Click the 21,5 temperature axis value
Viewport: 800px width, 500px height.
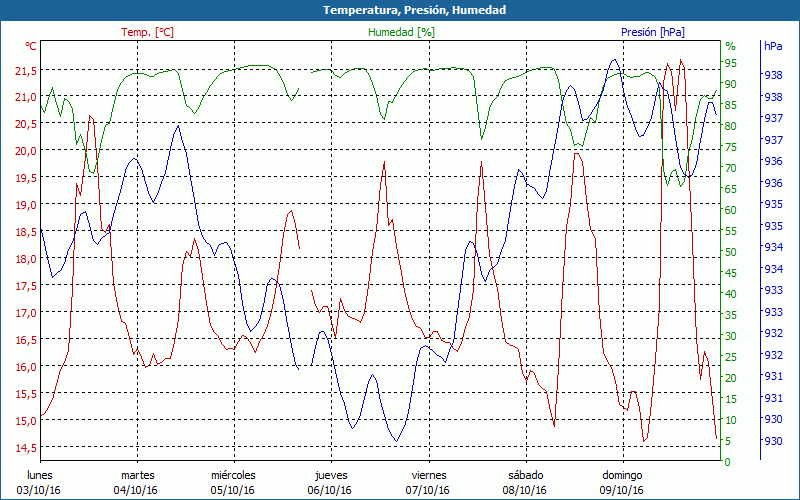[24, 70]
